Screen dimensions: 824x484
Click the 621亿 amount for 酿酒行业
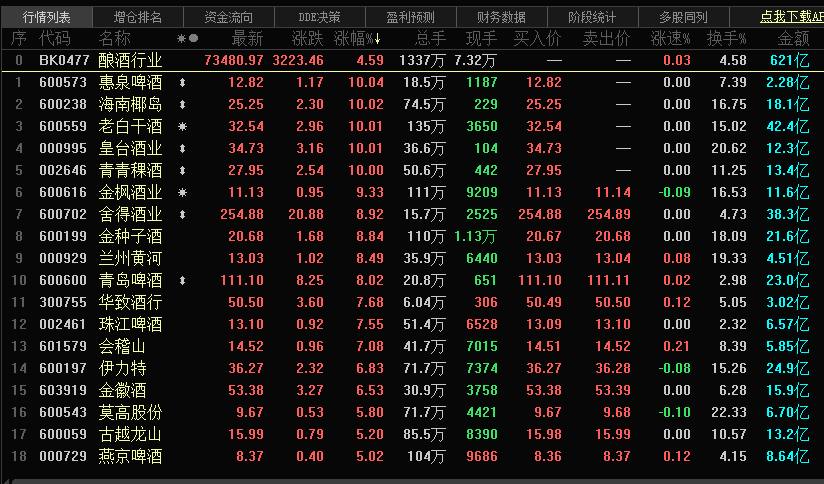[x=790, y=60]
